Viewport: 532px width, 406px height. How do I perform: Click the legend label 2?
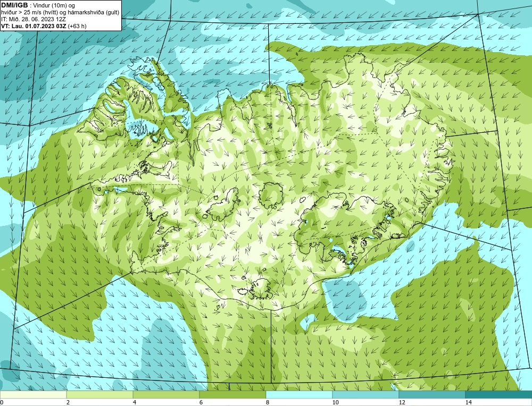68,402
